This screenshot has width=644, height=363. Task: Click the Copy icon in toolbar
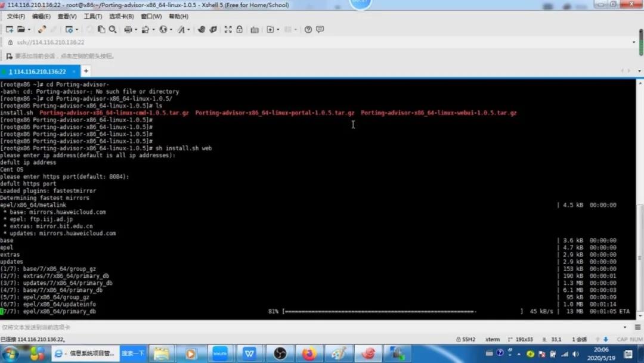point(101,29)
